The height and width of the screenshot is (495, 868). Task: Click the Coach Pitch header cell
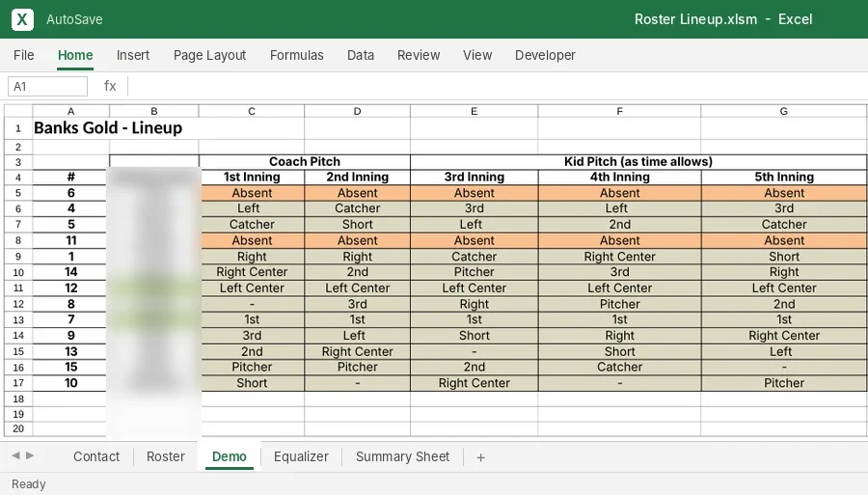point(305,162)
